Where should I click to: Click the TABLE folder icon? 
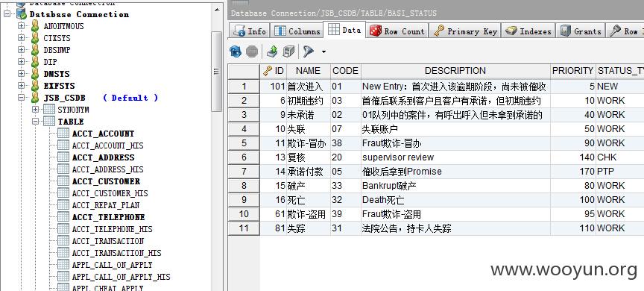49,122
